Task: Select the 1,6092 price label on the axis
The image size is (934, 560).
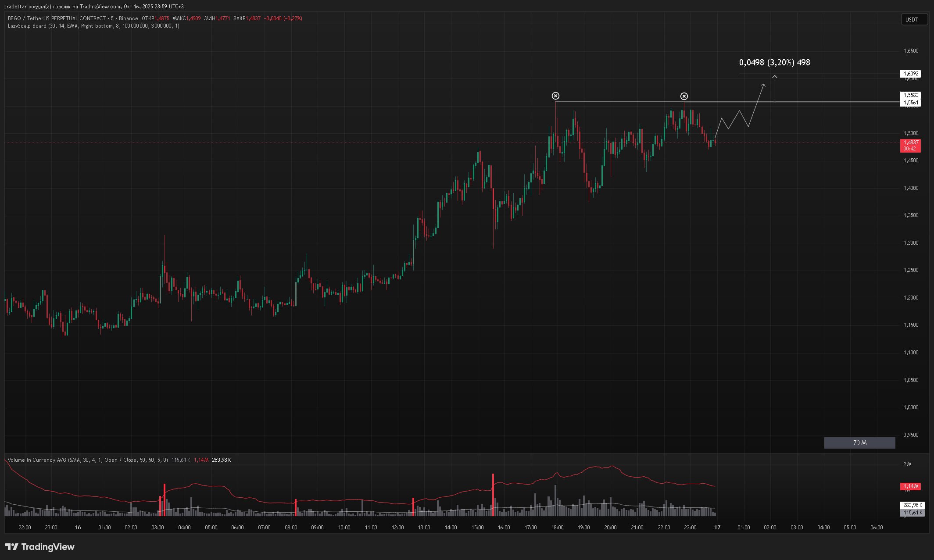Action: coord(910,74)
